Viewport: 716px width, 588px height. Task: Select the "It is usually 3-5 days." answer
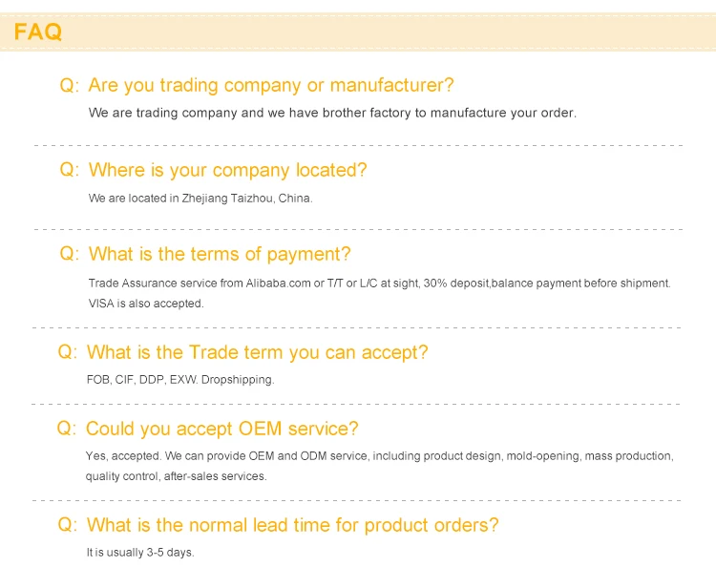(140, 553)
